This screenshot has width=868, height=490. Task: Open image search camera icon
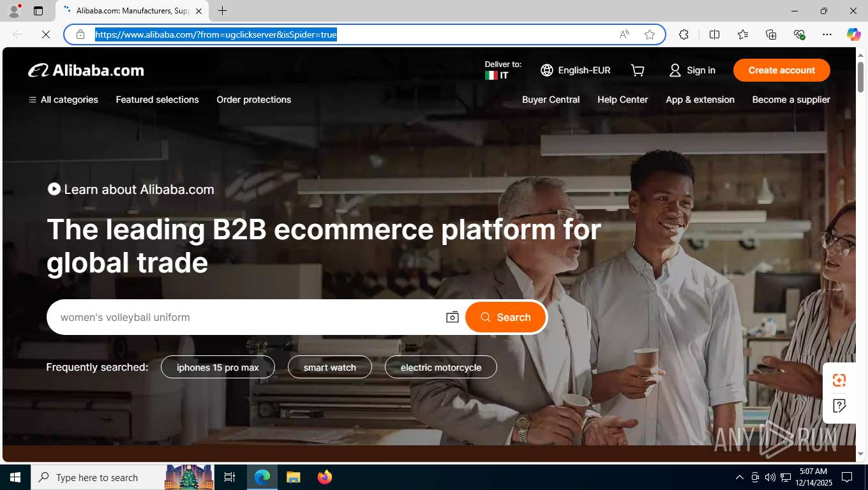[x=453, y=317]
